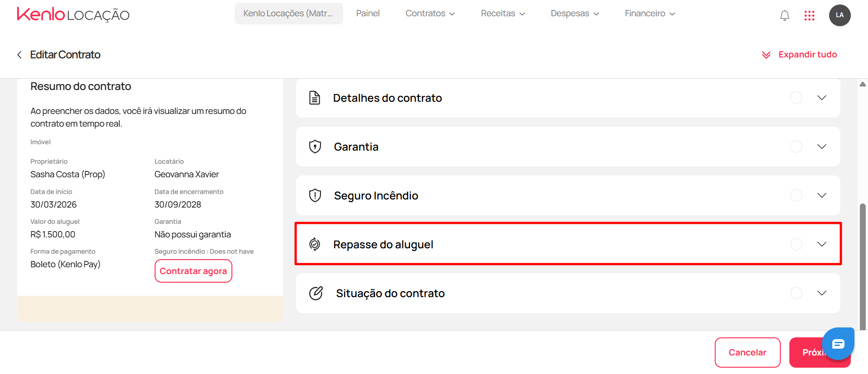Expand the Situação do contrato chevron
868x374 pixels.
[x=822, y=293]
